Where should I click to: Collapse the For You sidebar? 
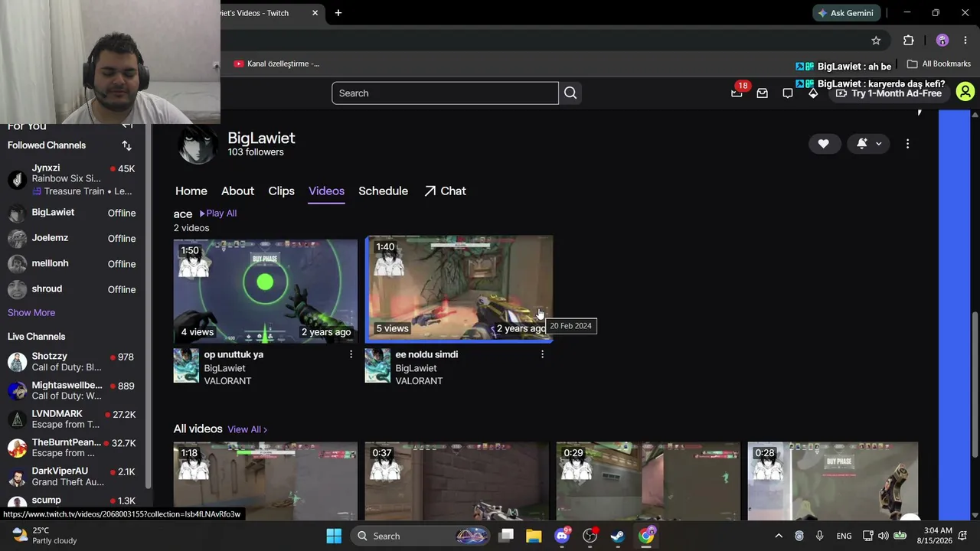tap(127, 126)
